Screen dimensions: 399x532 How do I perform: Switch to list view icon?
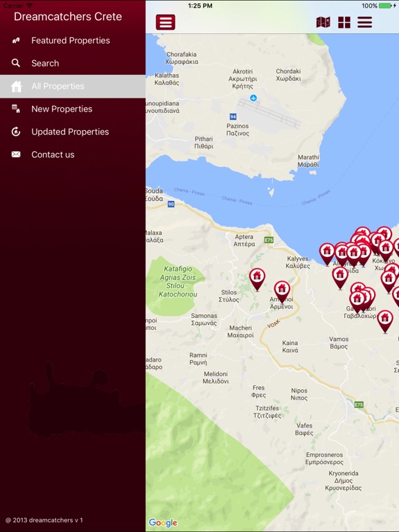click(365, 22)
